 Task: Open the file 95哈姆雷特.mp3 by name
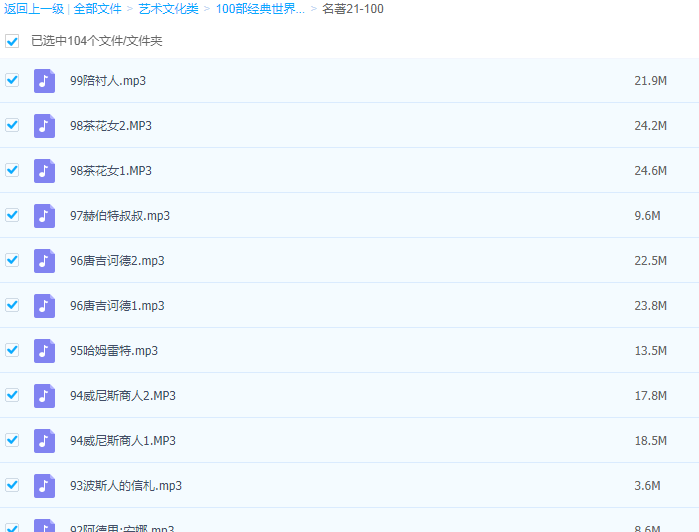pos(113,351)
